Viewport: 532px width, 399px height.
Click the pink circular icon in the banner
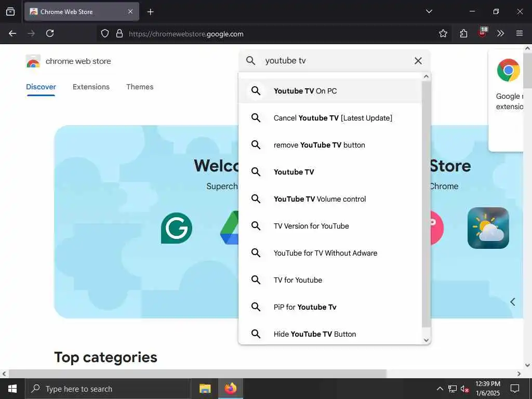436,228
